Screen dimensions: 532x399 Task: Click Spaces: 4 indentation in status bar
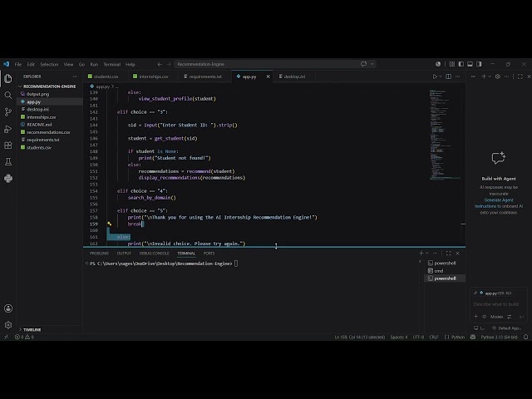399,337
